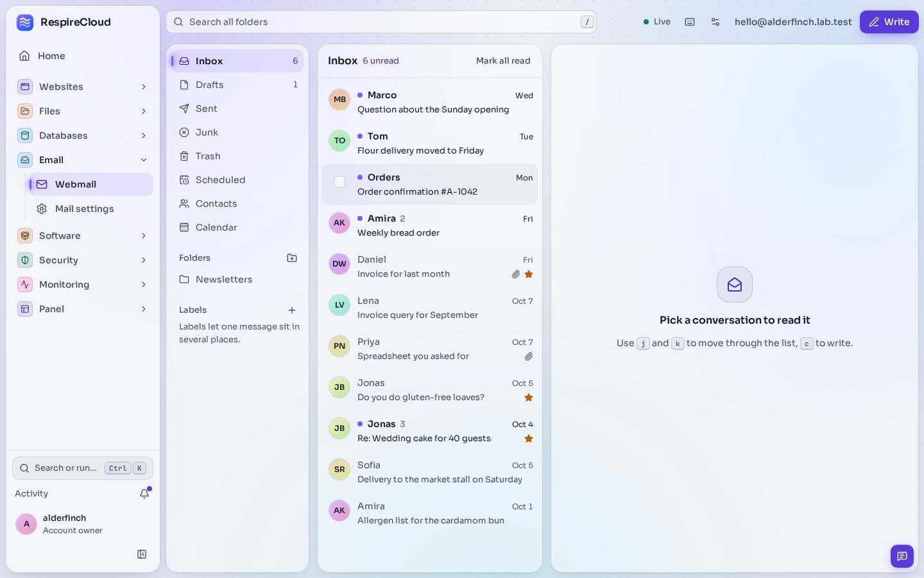Click the Write button
924x578 pixels.
tap(889, 22)
